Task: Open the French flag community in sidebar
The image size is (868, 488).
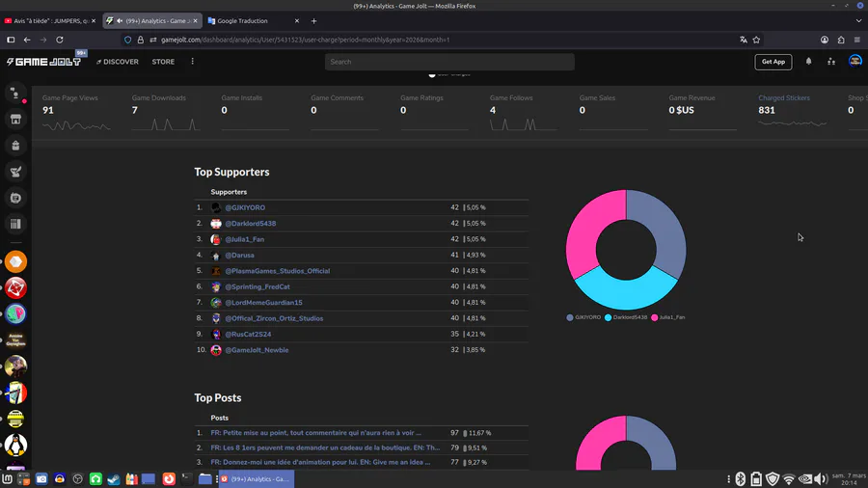Action: (x=15, y=393)
